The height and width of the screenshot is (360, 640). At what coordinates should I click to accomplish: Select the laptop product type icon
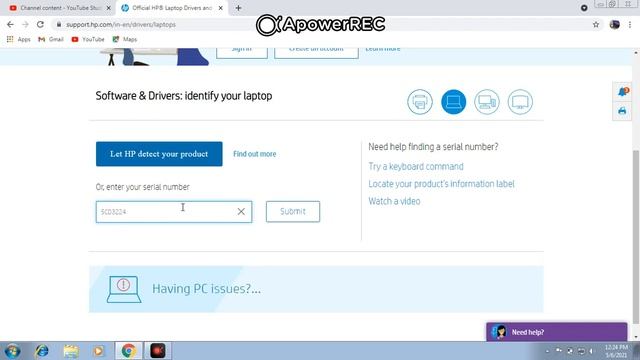point(453,102)
